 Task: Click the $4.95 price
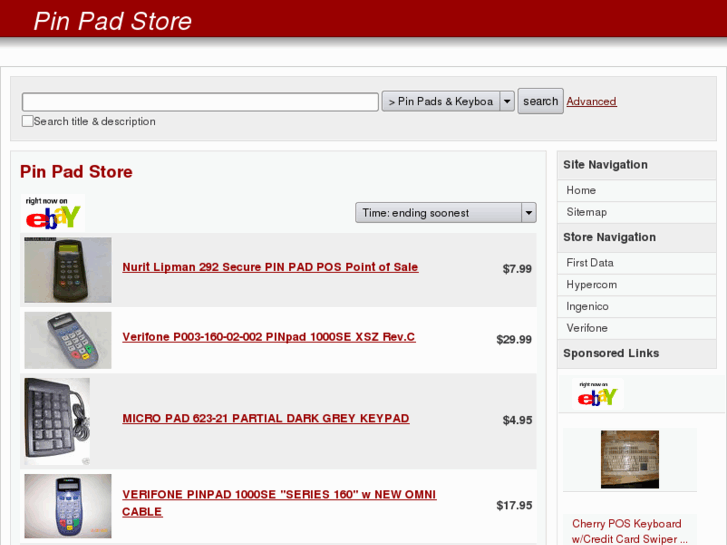[517, 420]
